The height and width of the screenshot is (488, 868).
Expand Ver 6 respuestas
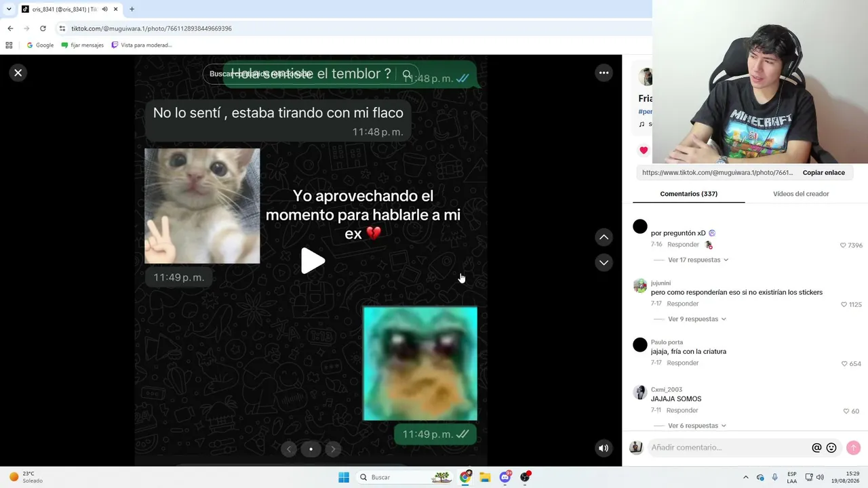point(696,426)
